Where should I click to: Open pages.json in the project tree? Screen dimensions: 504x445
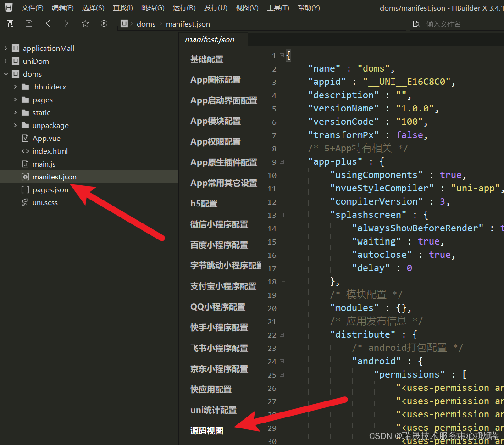50,189
